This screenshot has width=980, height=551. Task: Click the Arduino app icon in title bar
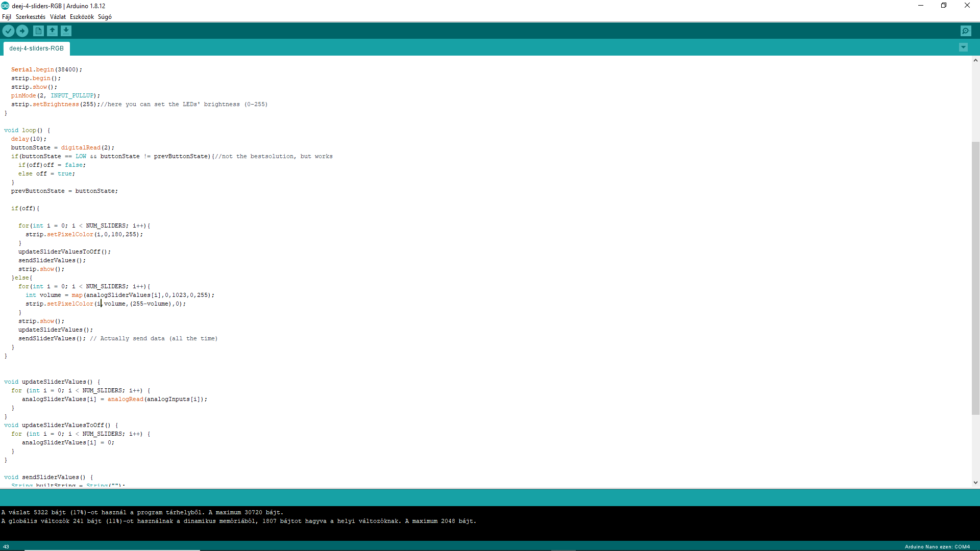(5, 6)
